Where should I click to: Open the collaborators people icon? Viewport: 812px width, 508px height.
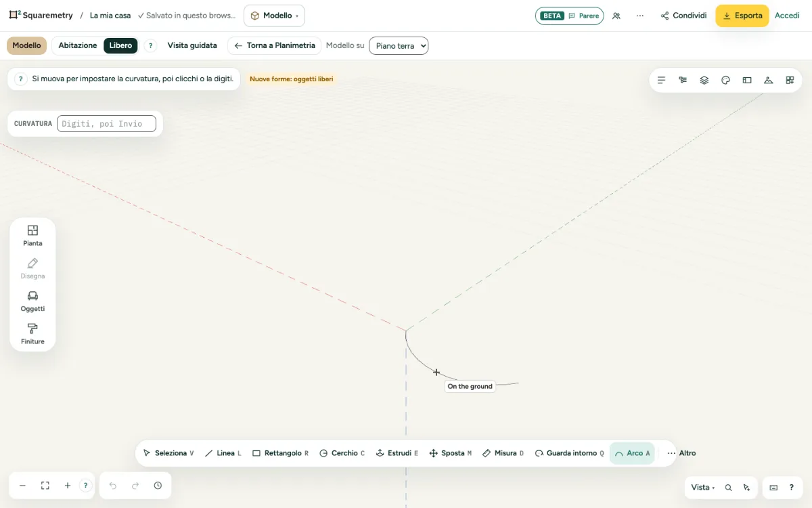coord(616,16)
